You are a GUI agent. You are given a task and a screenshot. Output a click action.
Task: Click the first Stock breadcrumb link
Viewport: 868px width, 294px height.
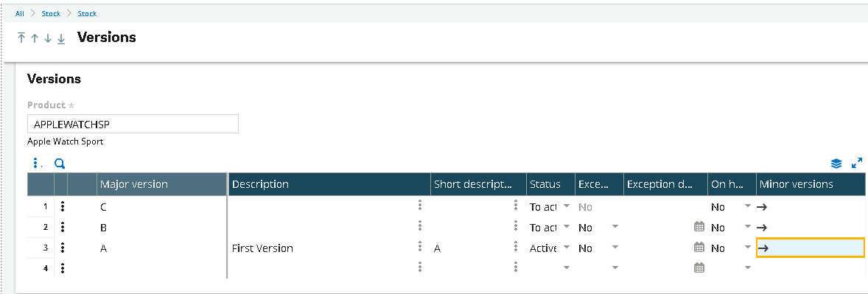pos(51,14)
